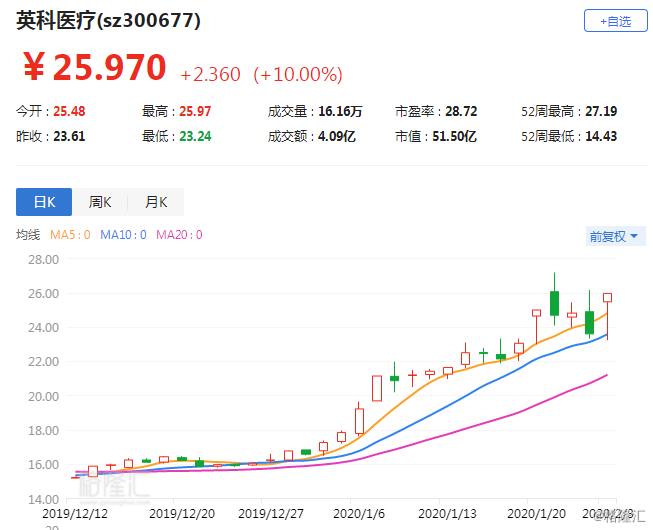This screenshot has width=653, height=530.
Task: Click today's open value 25.48
Action: point(69,111)
